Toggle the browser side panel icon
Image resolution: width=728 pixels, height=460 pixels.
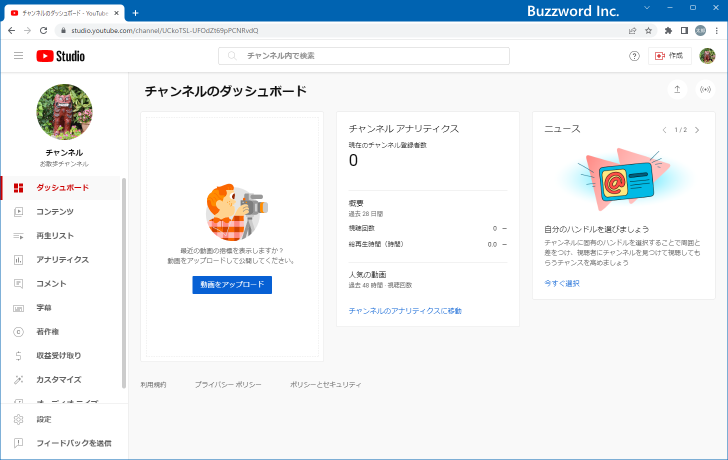pos(684,31)
